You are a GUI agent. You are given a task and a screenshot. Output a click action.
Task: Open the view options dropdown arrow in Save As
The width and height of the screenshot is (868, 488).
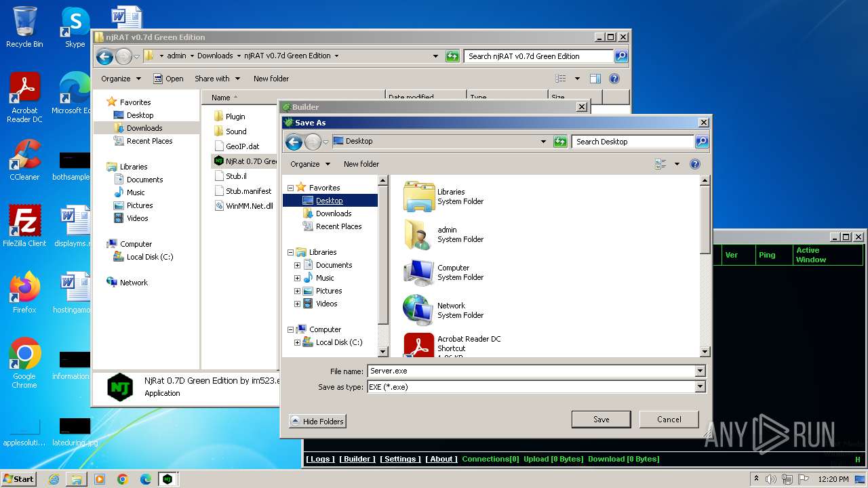677,164
